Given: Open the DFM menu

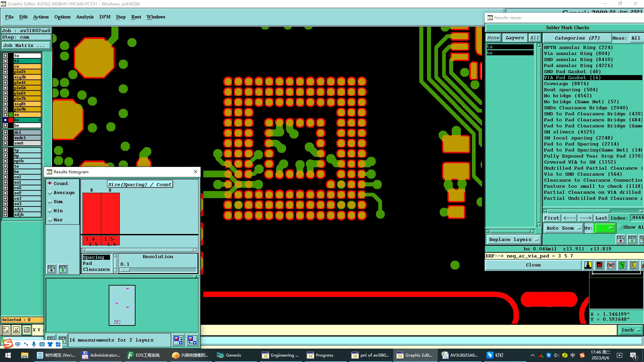Looking at the screenshot, I should [105, 17].
